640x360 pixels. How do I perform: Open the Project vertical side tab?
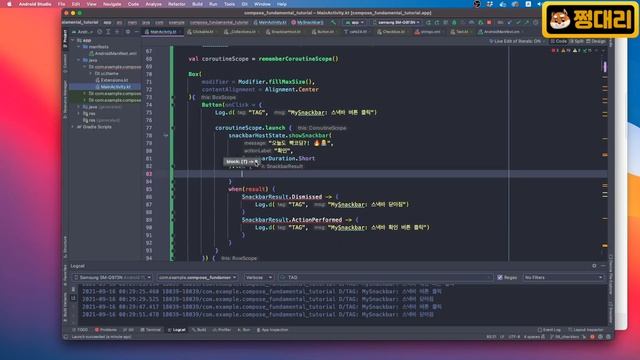coord(65,39)
